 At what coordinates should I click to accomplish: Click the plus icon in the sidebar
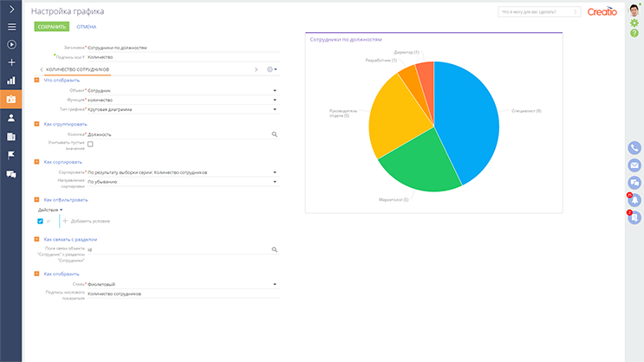pyautogui.click(x=11, y=62)
